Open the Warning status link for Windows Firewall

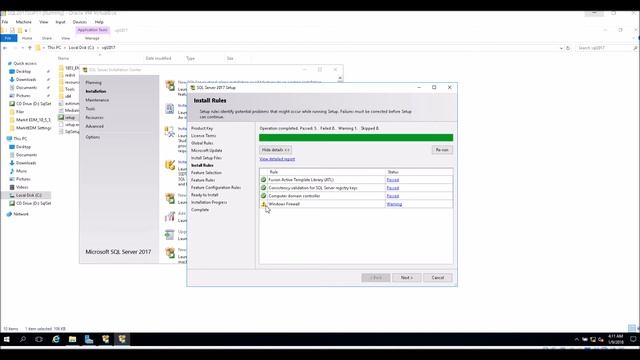pyautogui.click(x=394, y=204)
